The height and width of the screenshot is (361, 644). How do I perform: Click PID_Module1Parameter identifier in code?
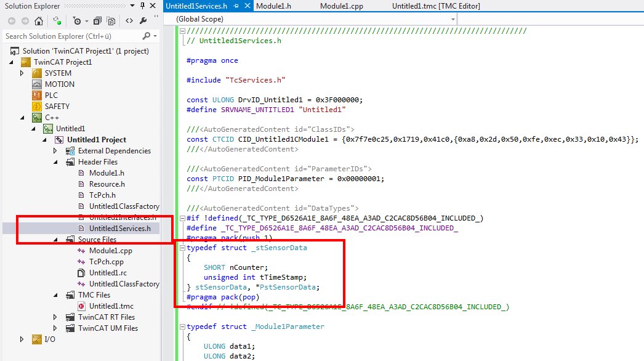281,179
